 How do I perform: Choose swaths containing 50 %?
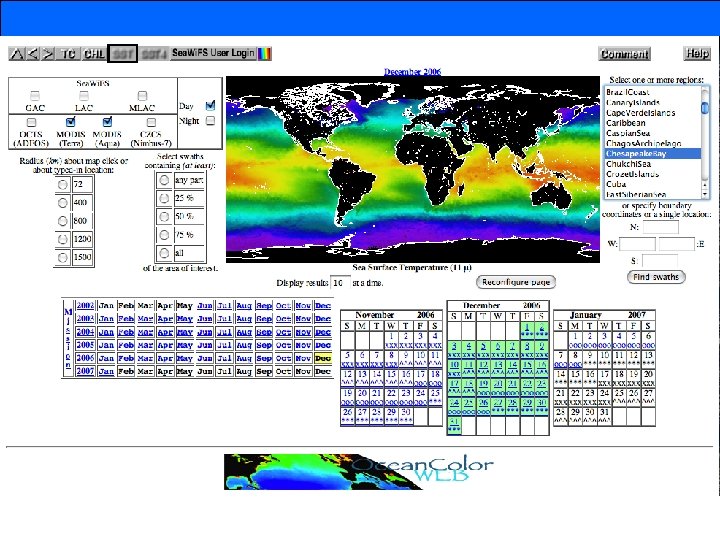(164, 216)
